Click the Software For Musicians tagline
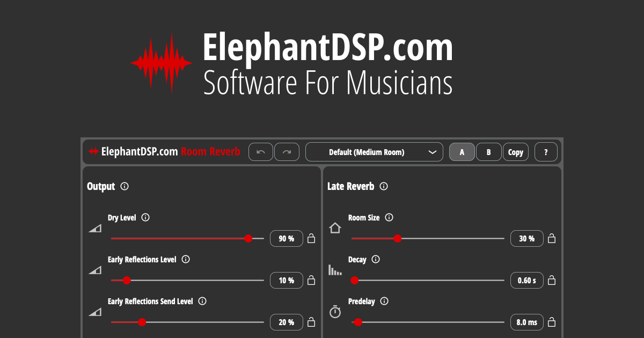644x338 pixels. click(327, 83)
